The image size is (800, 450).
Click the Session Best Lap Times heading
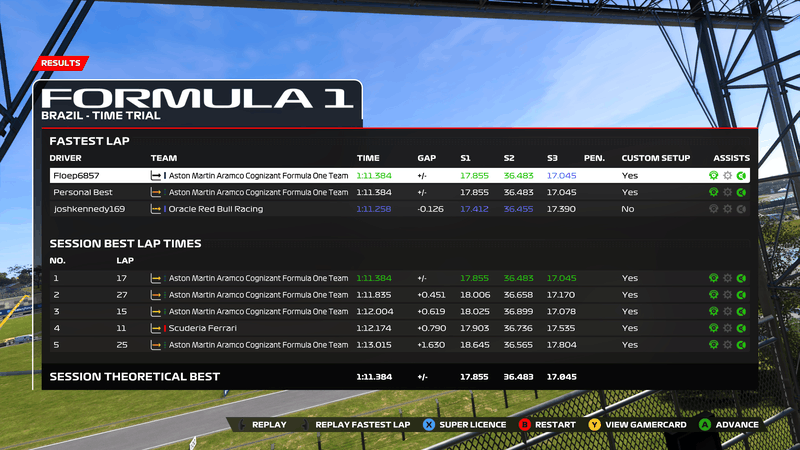[126, 243]
